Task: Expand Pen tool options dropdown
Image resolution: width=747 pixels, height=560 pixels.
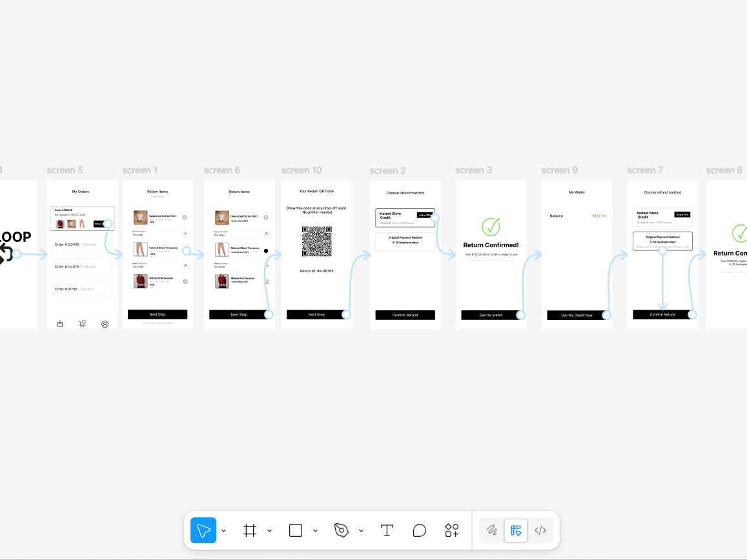Action: 361,530
